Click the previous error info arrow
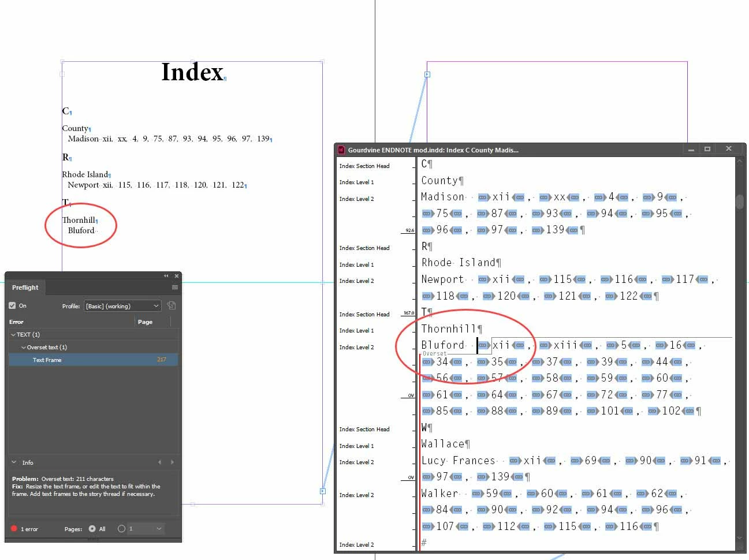 [x=160, y=462]
